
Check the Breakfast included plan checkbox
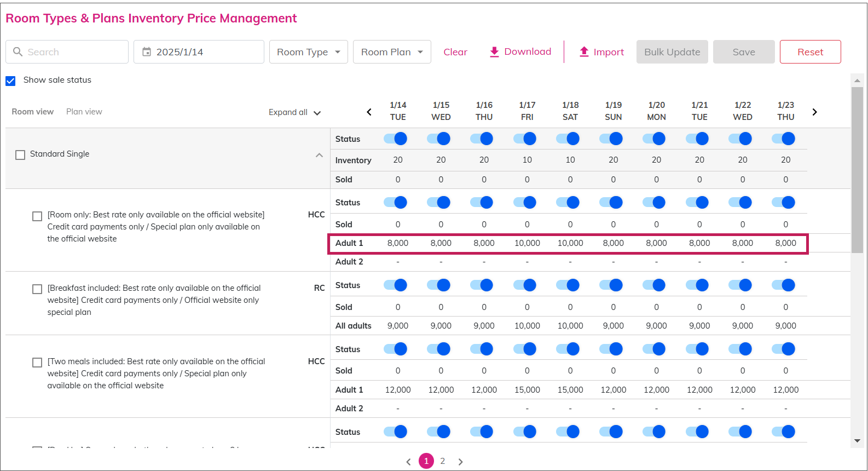37,289
